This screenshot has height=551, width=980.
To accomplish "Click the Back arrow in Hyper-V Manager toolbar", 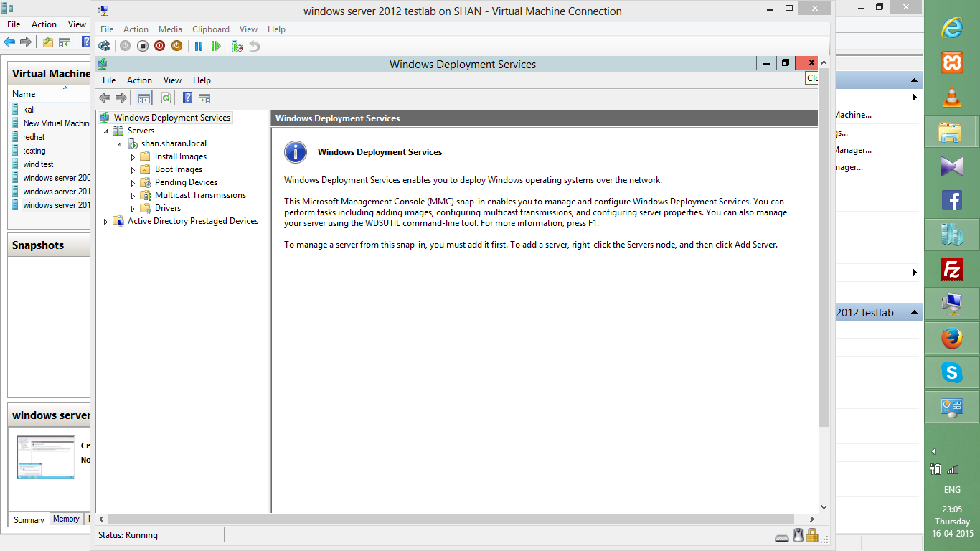I will [x=10, y=42].
